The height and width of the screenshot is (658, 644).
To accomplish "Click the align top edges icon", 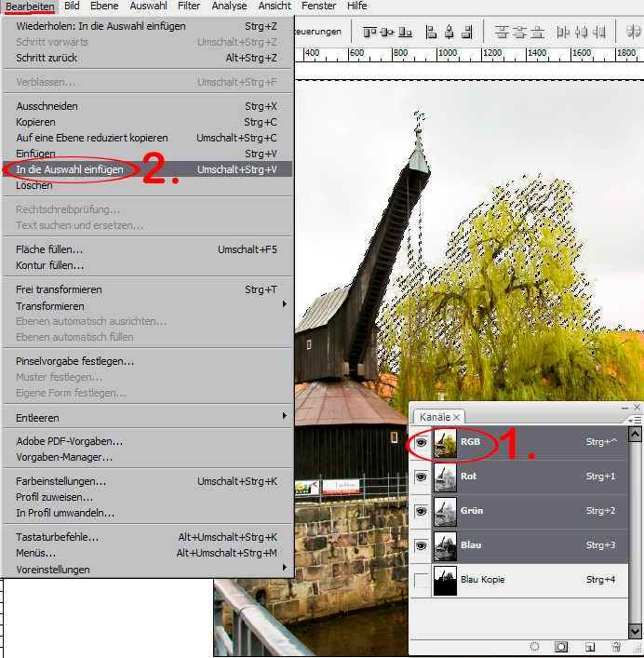I will (369, 32).
